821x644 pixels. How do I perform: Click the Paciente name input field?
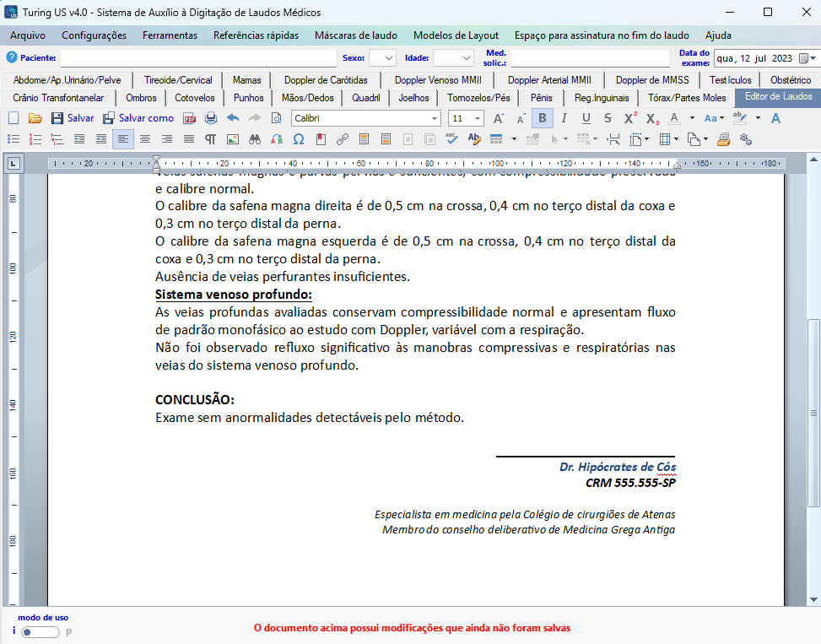(198, 58)
